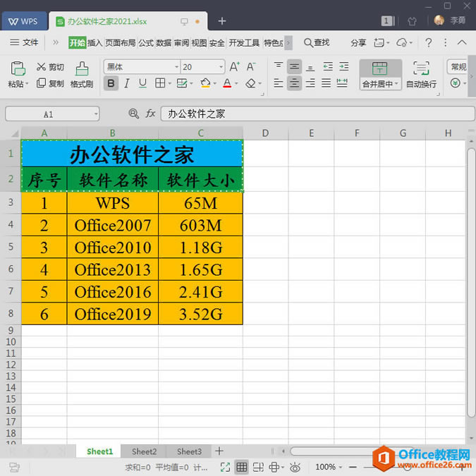The image size is (476, 476).
Task: Add a new sheet with plus button
Action: (x=219, y=451)
